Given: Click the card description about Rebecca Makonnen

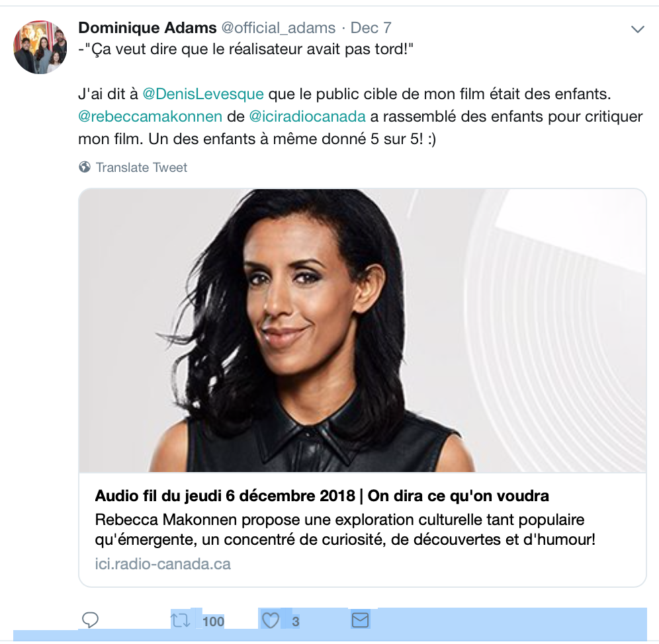Looking at the screenshot, I should tap(345, 530).
